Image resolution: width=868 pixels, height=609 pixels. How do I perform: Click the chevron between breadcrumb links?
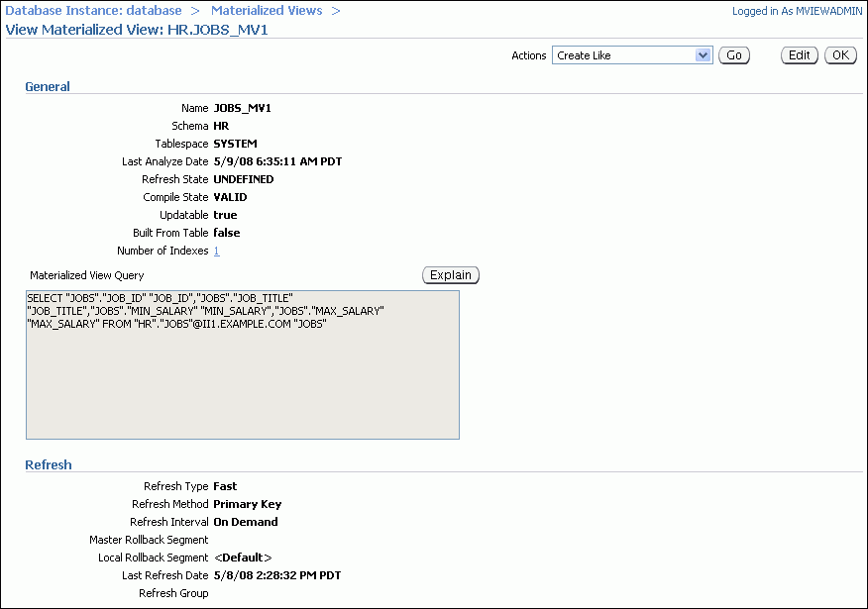(x=195, y=10)
